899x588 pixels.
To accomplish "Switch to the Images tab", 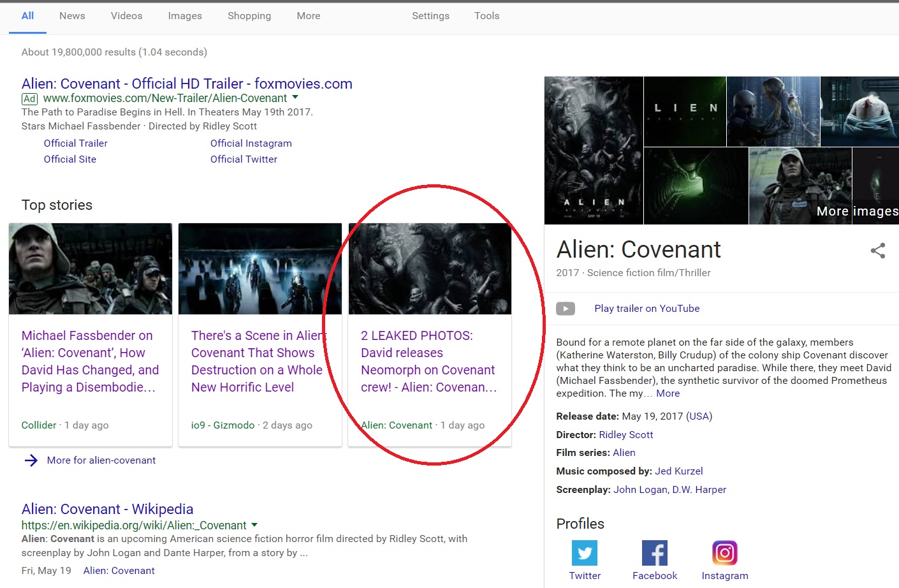I will click(x=185, y=16).
